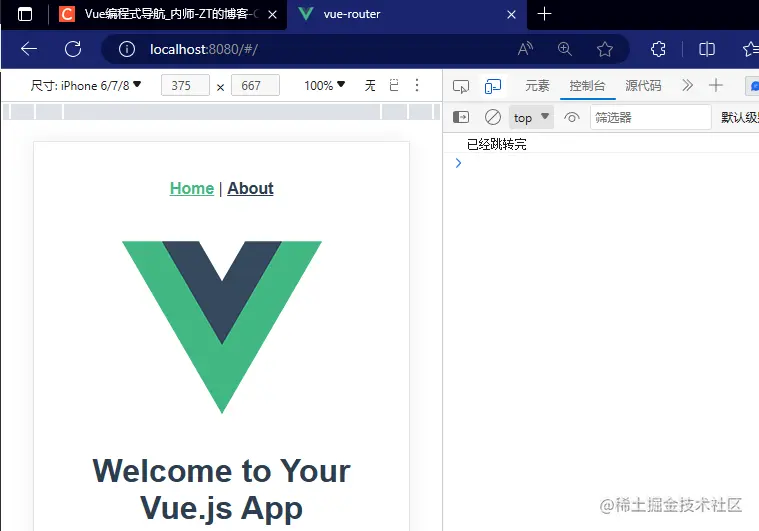
Task: Toggle the split screen icon
Action: click(x=707, y=49)
